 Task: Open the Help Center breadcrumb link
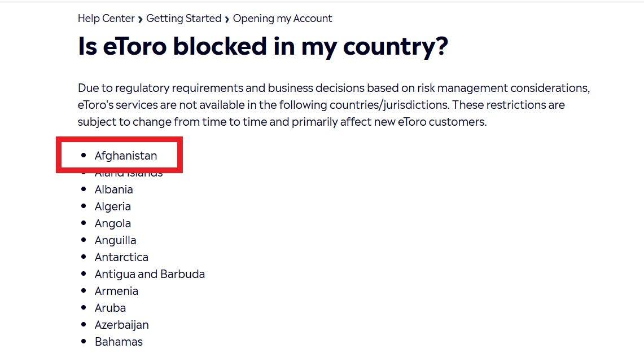click(x=106, y=19)
